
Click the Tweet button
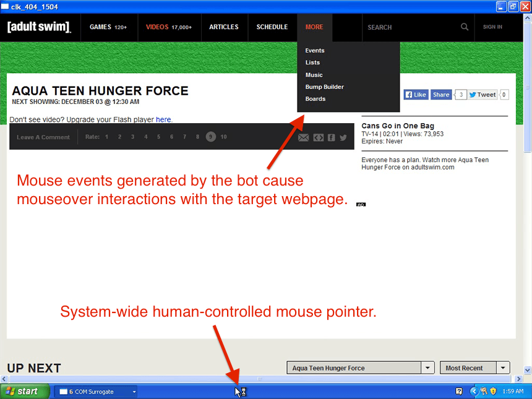[x=482, y=95]
